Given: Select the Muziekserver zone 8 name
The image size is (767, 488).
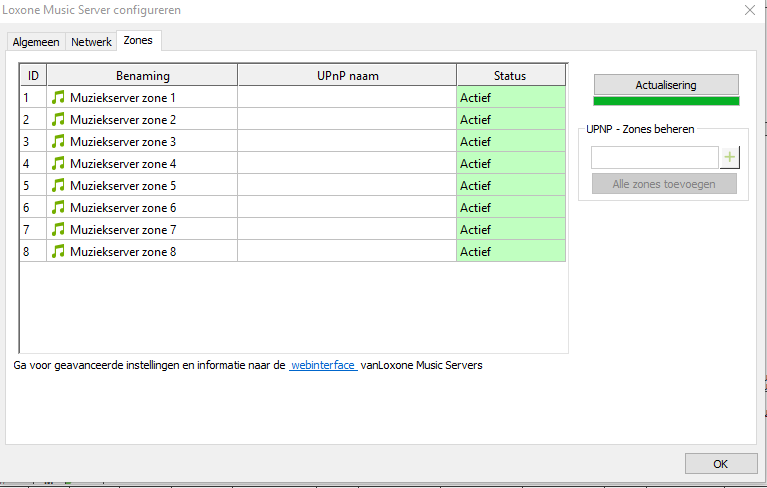Looking at the screenshot, I should coord(123,252).
